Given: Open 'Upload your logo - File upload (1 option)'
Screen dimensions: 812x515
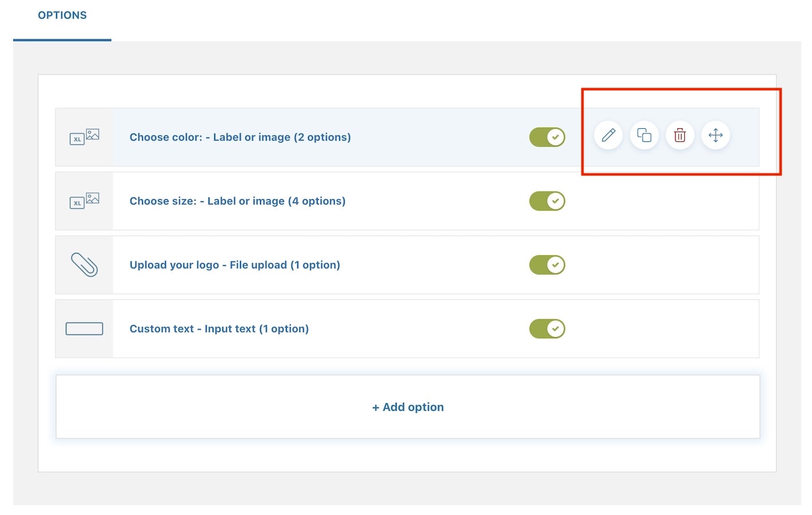Looking at the screenshot, I should [235, 265].
